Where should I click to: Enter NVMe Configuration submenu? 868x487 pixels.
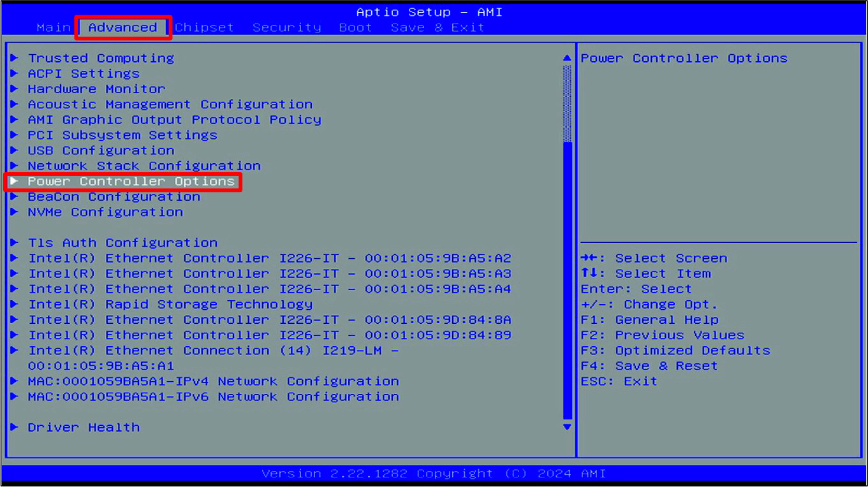105,212
